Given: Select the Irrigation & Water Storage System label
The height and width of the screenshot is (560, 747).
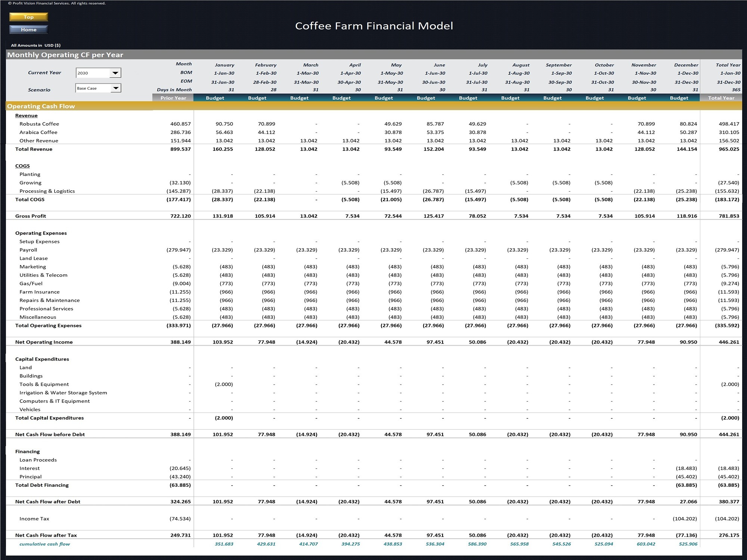Looking at the screenshot, I should coord(63,393).
